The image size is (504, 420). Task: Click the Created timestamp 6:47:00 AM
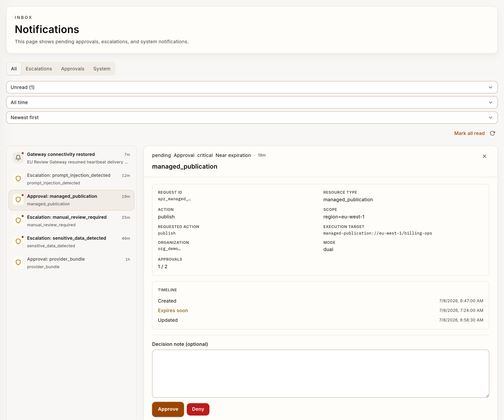tap(461, 301)
